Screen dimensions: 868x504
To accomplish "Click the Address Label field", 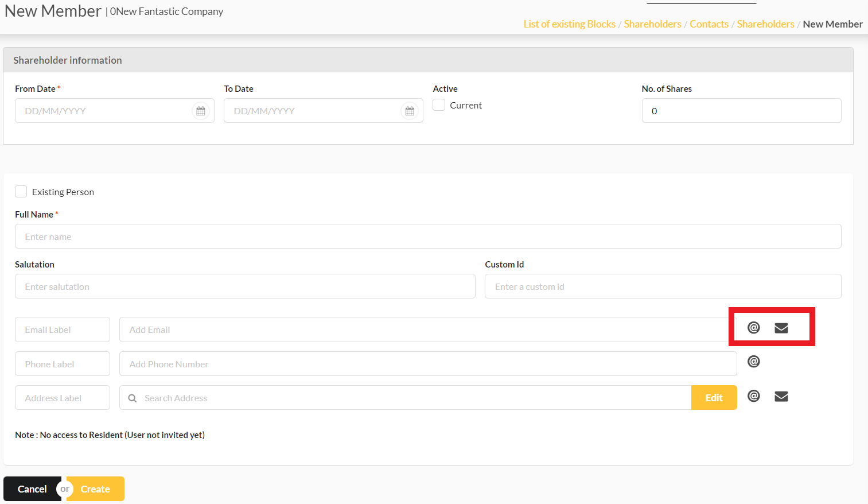I will coord(63,398).
